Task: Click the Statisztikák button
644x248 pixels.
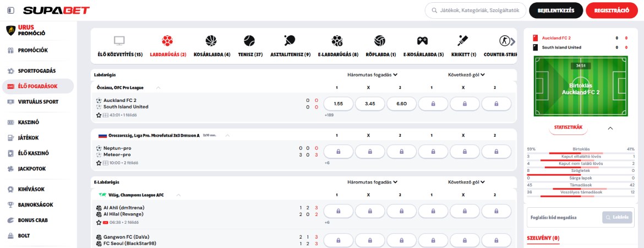Action: pyautogui.click(x=568, y=127)
